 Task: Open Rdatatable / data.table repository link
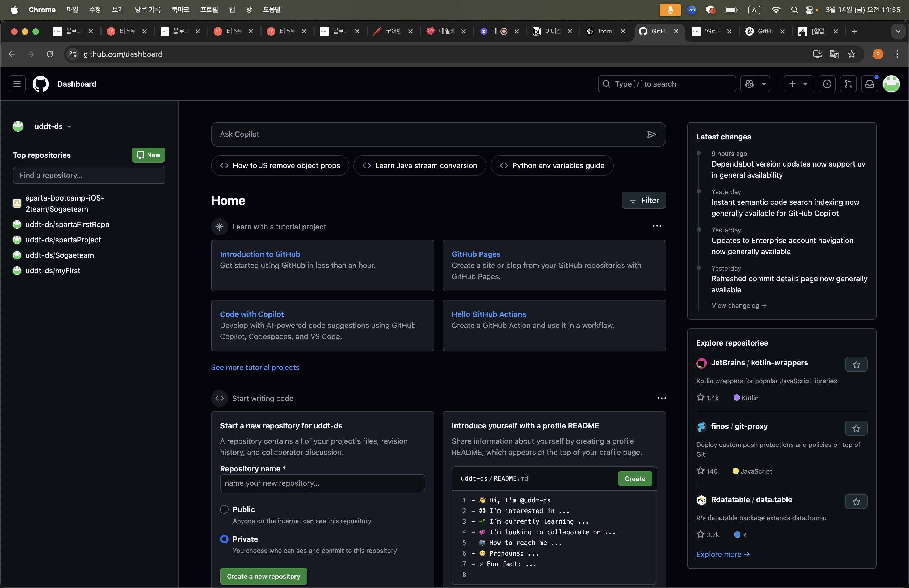pyautogui.click(x=751, y=500)
